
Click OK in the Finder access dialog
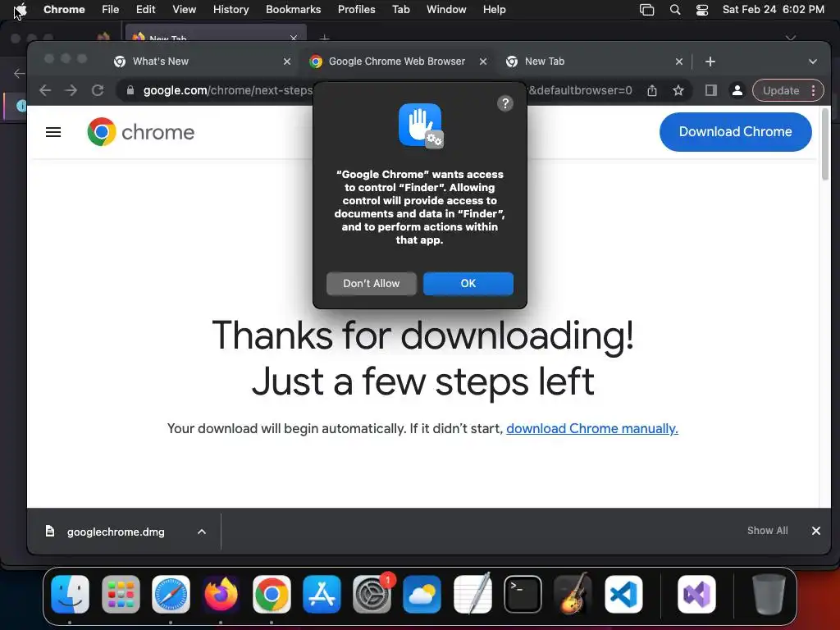point(468,283)
